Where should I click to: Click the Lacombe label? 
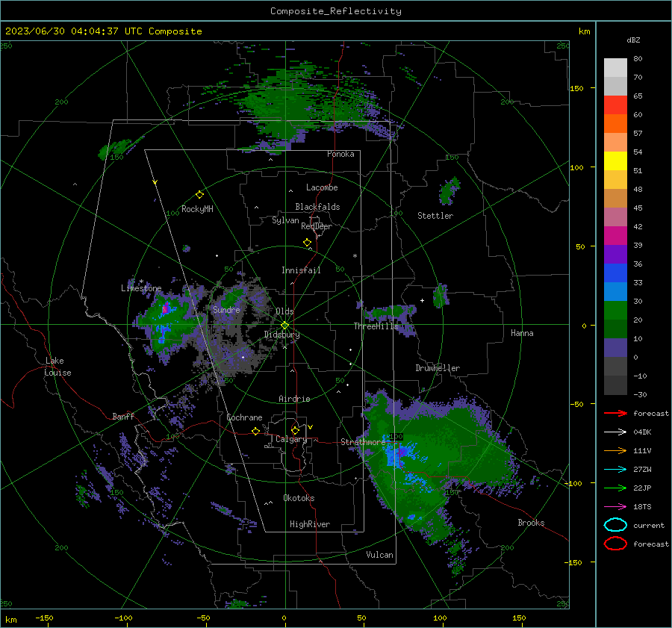tap(322, 187)
